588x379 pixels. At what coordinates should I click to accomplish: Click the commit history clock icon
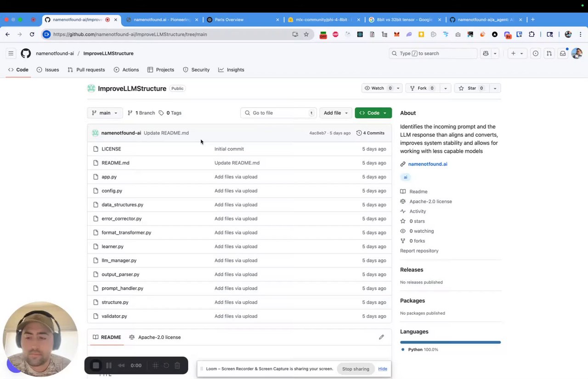pyautogui.click(x=359, y=133)
